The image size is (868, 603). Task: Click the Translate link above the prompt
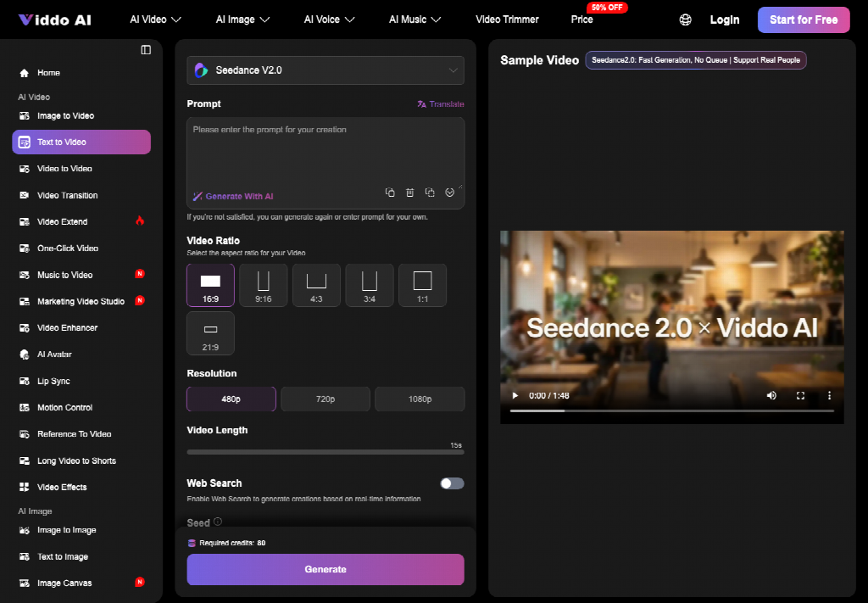point(441,104)
